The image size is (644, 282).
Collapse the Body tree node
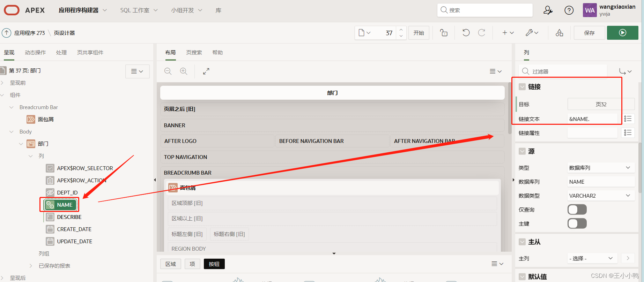(12, 131)
